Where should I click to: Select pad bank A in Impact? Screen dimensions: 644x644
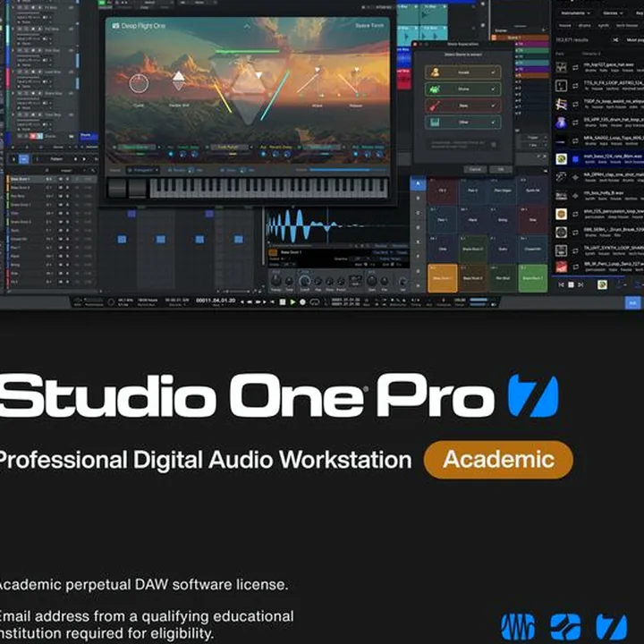coord(418,183)
